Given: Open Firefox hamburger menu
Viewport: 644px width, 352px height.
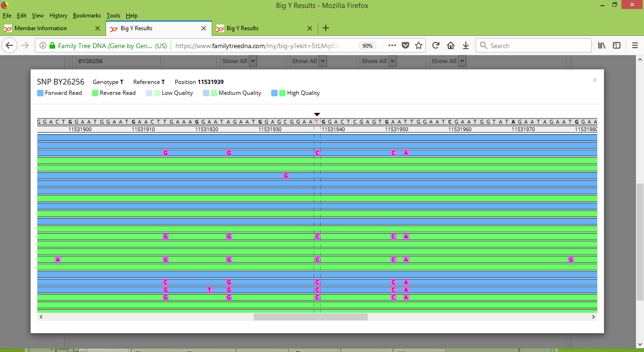Looking at the screenshot, I should tap(635, 46).
